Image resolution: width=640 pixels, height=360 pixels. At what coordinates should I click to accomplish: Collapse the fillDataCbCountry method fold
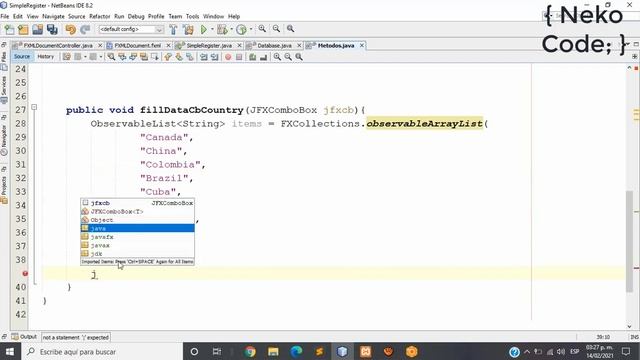click(x=34, y=107)
